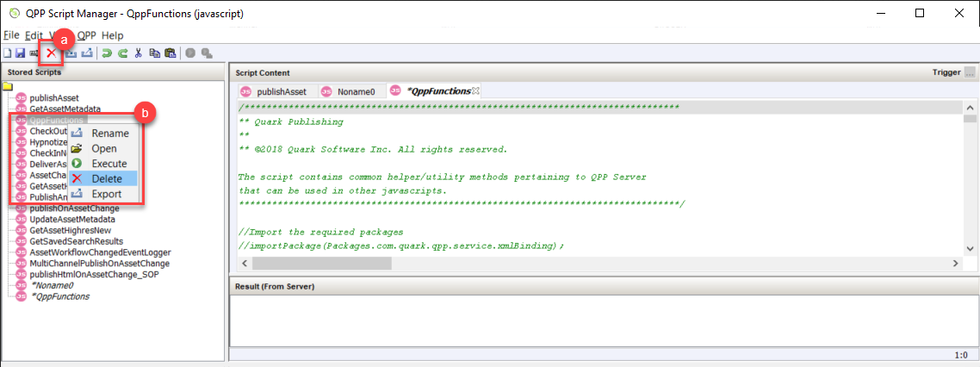The height and width of the screenshot is (367, 980).
Task: Click the Result (From Server) panel header
Action: tap(603, 286)
